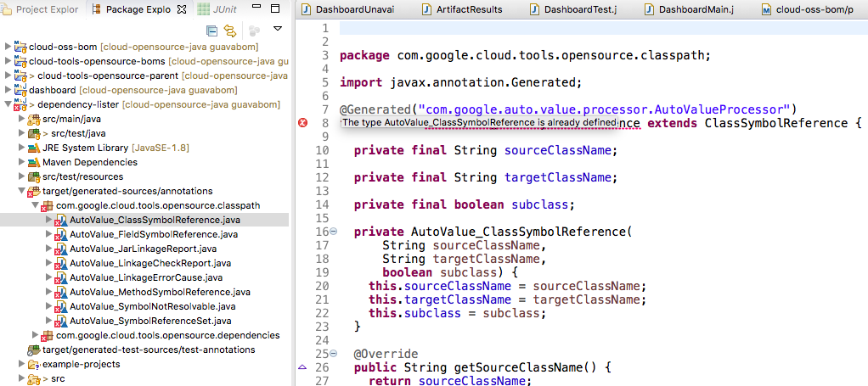Select target/generated-test-sources/test-annotations folder
This screenshot has height=386, width=868.
149,350
